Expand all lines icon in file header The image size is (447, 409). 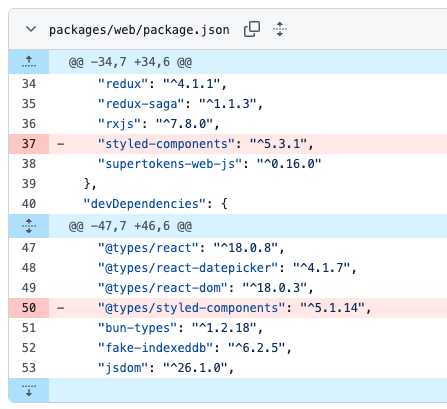[x=280, y=29]
